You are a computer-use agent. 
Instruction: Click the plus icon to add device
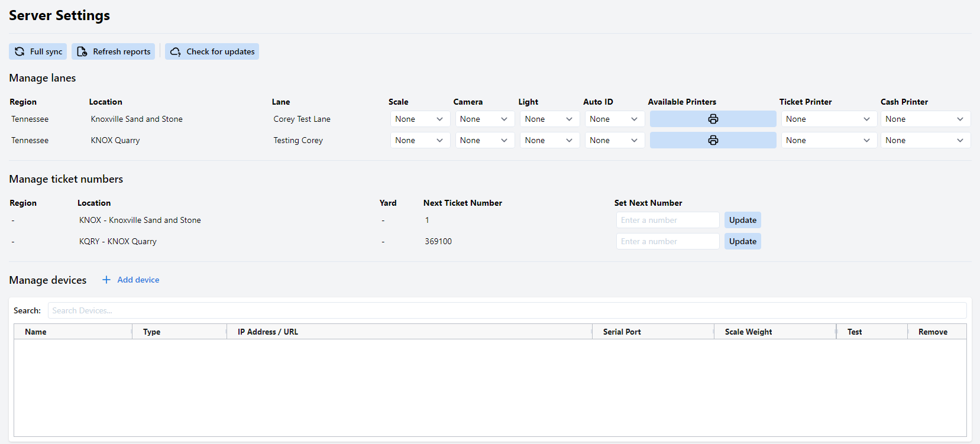[106, 280]
